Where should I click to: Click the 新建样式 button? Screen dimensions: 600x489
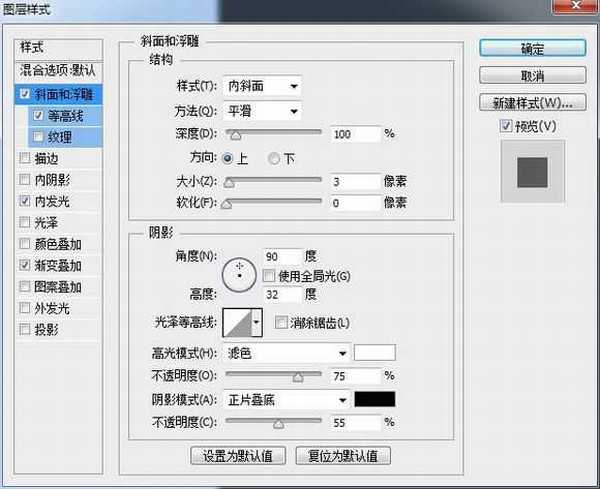pyautogui.click(x=531, y=103)
